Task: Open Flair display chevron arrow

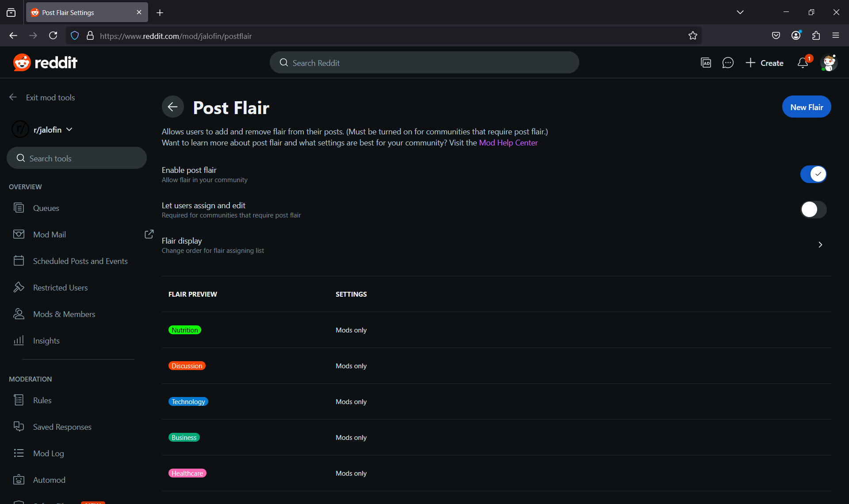Action: pos(820,245)
